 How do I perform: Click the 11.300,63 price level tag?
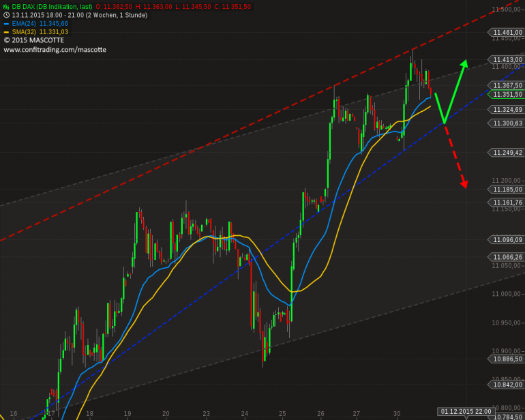pyautogui.click(x=506, y=123)
